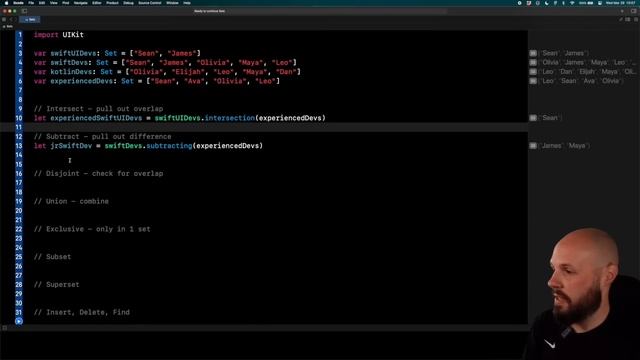Click comment '// Insert, Delete, Find'
This screenshot has width=640, height=360.
click(x=82, y=312)
